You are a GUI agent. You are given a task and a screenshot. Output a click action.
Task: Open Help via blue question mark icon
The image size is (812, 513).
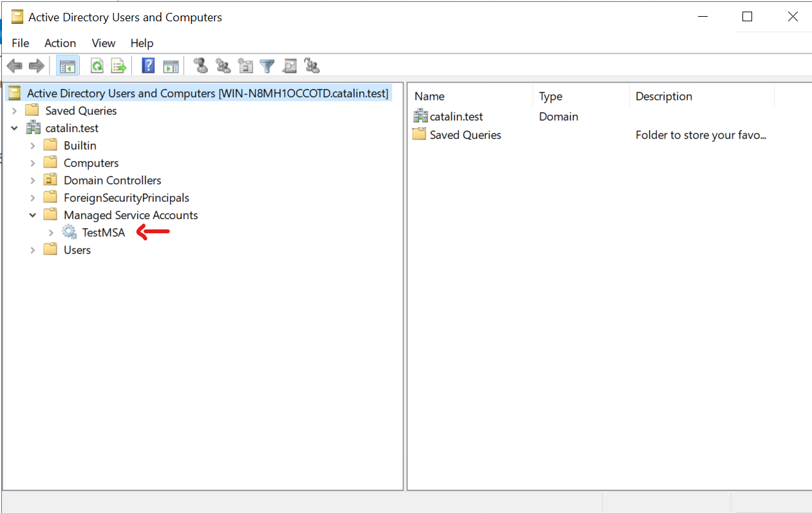click(149, 66)
